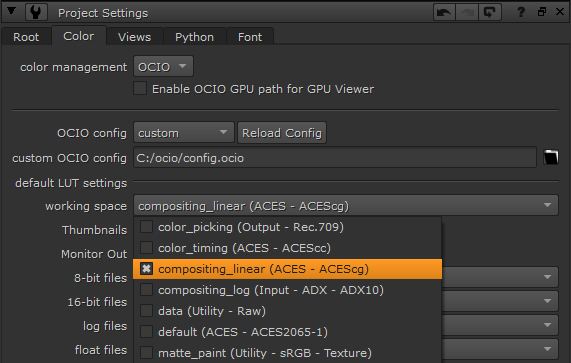Open the color management OCIO dropdown
The image size is (571, 363).
click(x=163, y=67)
